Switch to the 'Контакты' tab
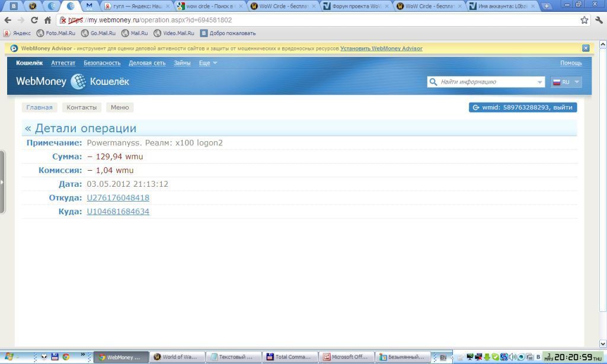The image size is (607, 364). [x=81, y=107]
